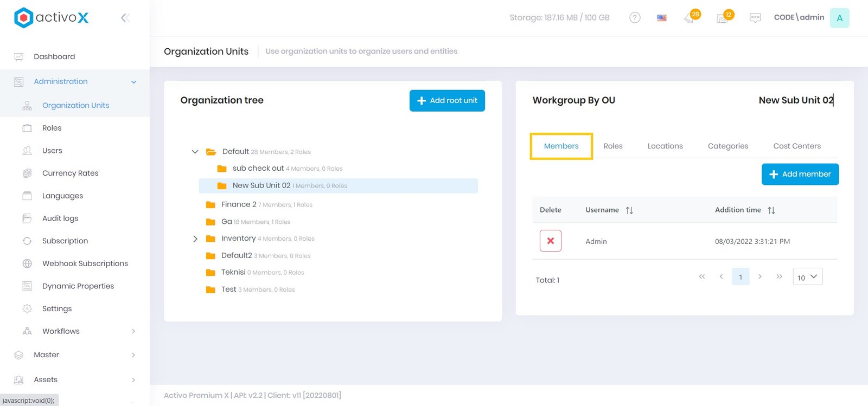Open notifications bell with 28 badge
The height and width of the screenshot is (406, 868).
690,18
